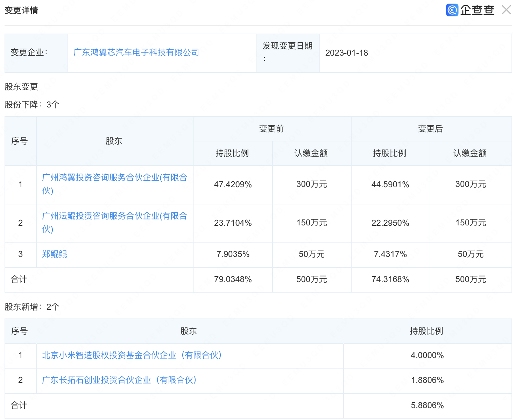Click the 变更前 column header
This screenshot has width=515, height=420.
(271, 129)
